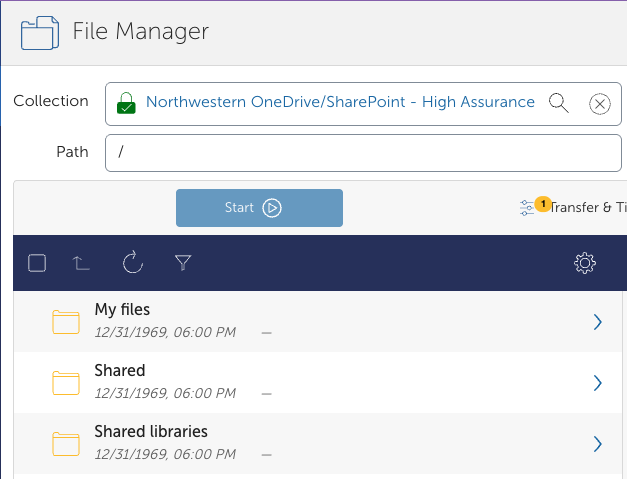Clear the collection with the X icon
The image size is (627, 479).
[599, 104]
